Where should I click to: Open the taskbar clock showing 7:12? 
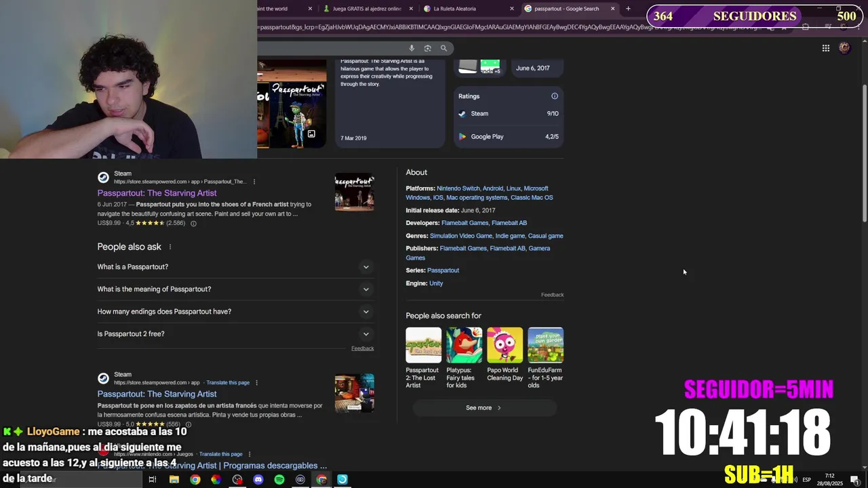point(830,480)
